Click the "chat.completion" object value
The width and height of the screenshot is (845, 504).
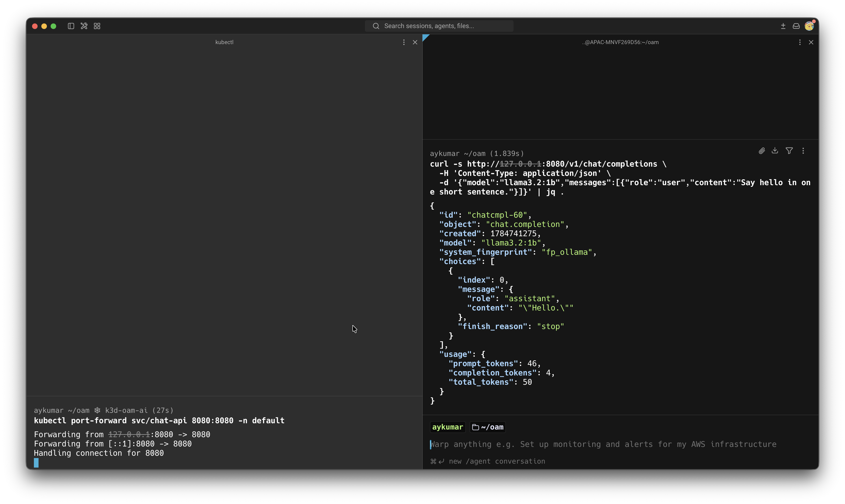coord(525,224)
